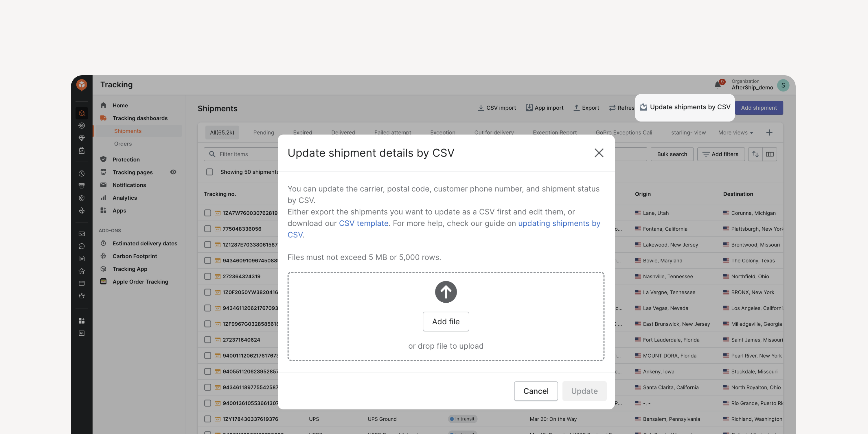Image resolution: width=868 pixels, height=434 pixels.
Task: Click the Estimated delivery dates clock icon
Action: point(104,243)
